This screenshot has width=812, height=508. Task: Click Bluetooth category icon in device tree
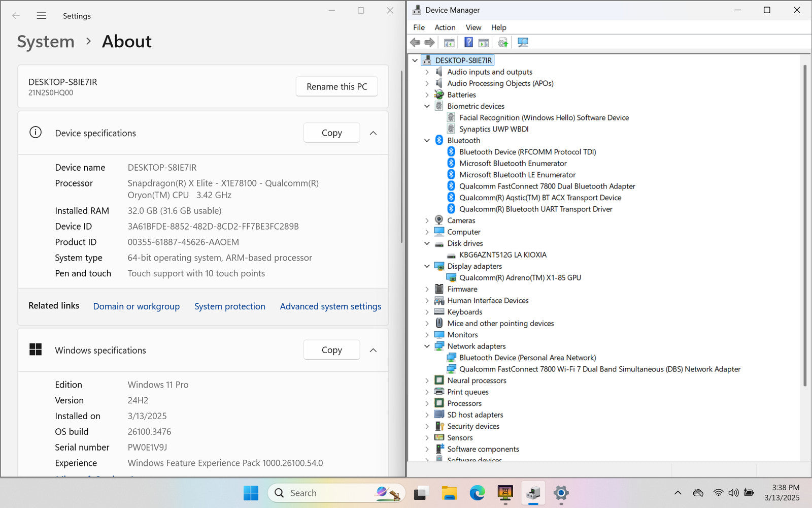(439, 140)
